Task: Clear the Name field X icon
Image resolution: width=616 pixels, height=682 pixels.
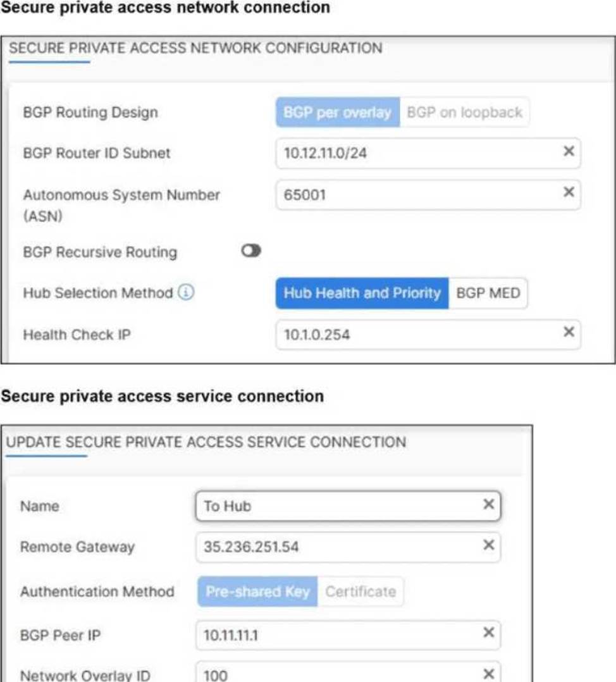Action: tap(488, 504)
